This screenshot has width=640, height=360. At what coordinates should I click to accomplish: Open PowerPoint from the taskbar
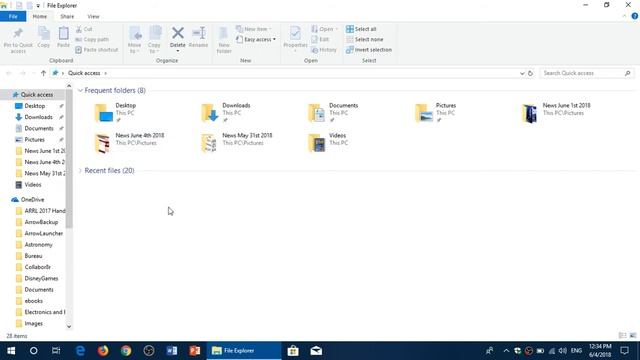[x=195, y=351]
